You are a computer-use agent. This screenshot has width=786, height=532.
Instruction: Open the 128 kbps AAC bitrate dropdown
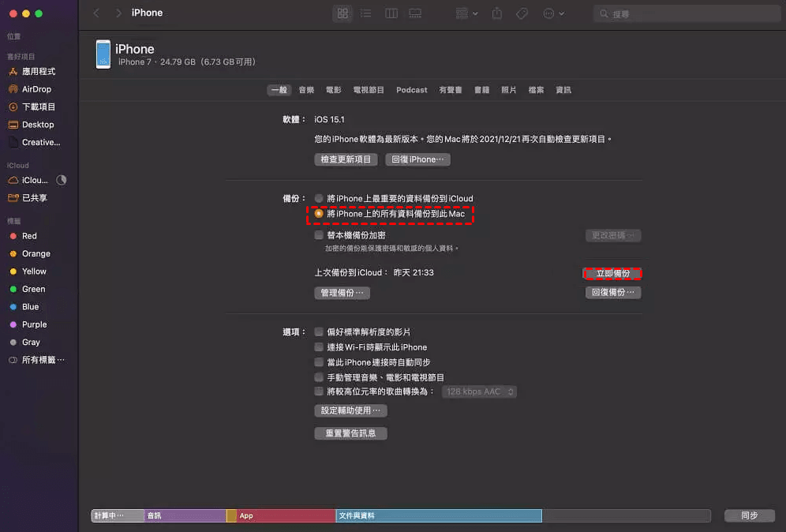tap(480, 392)
